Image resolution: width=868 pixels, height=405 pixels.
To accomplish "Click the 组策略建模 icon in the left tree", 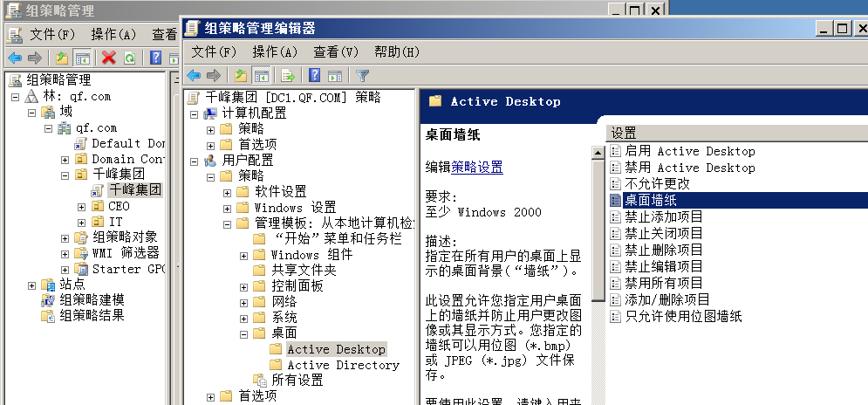I will coord(48,300).
